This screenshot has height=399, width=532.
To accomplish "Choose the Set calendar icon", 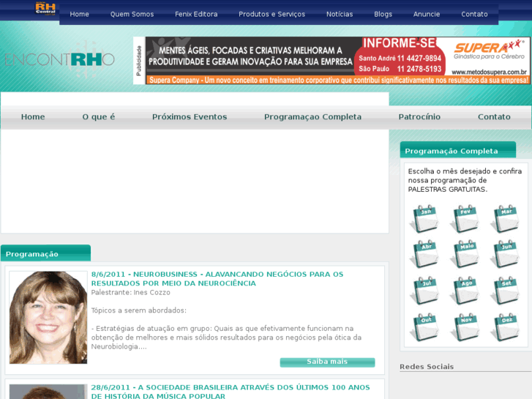I will tap(505, 291).
